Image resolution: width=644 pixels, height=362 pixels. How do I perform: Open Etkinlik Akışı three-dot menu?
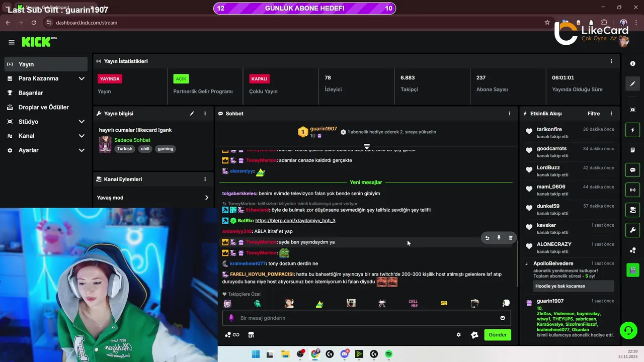coord(611,114)
